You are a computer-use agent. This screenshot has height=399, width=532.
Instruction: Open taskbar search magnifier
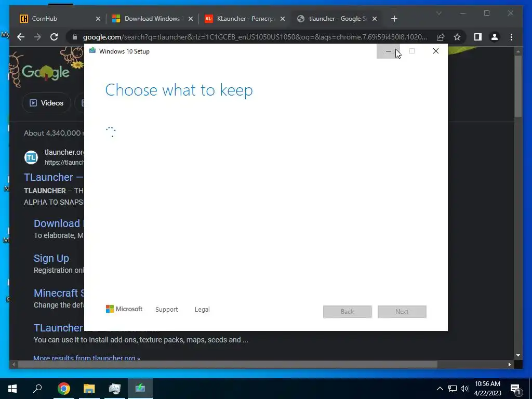(x=37, y=389)
